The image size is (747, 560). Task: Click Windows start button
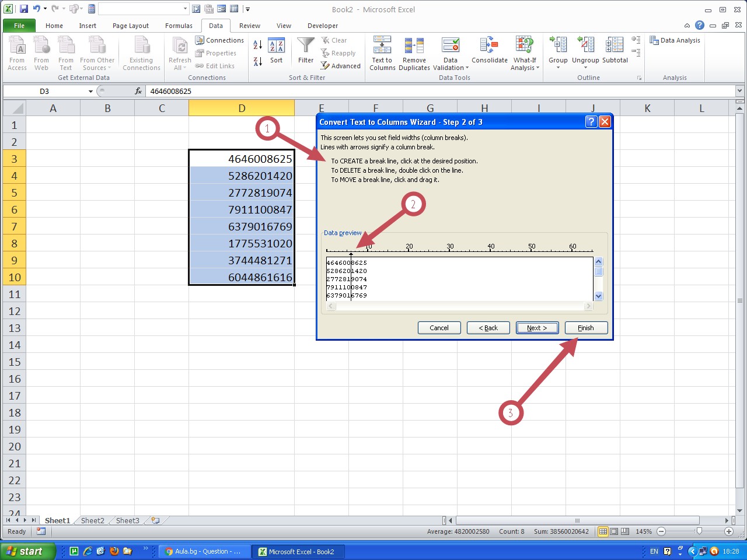point(28,551)
